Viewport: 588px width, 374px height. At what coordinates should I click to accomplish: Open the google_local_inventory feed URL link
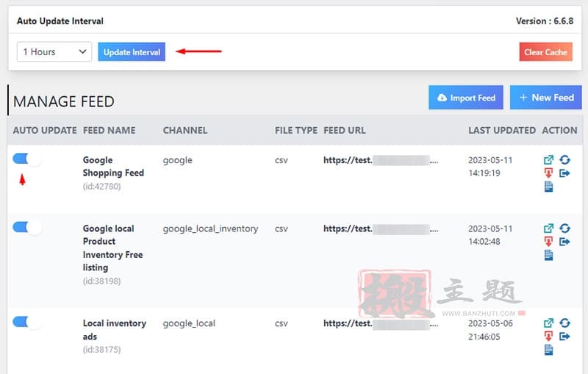coord(381,229)
